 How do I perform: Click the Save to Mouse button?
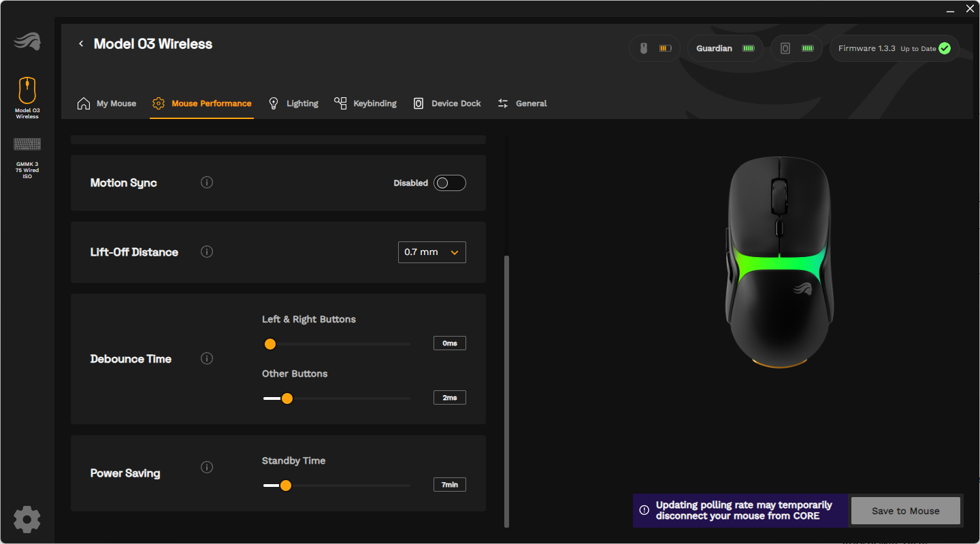(906, 511)
